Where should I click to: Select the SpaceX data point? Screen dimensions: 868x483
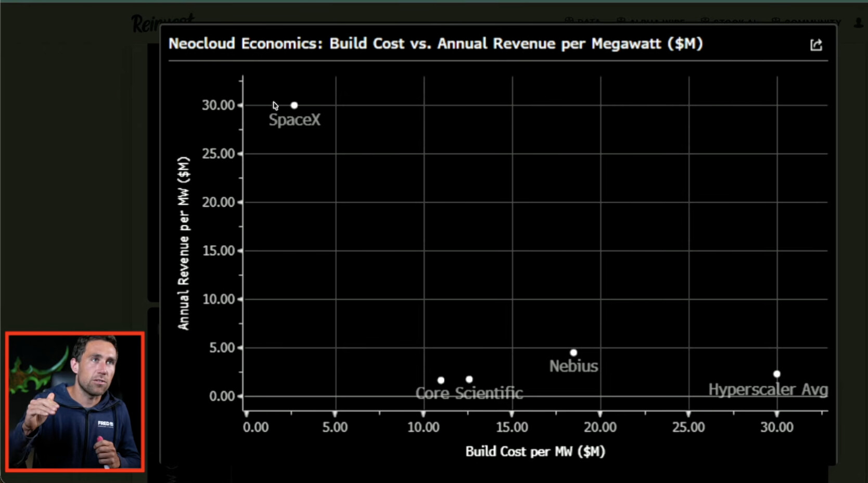click(x=294, y=105)
